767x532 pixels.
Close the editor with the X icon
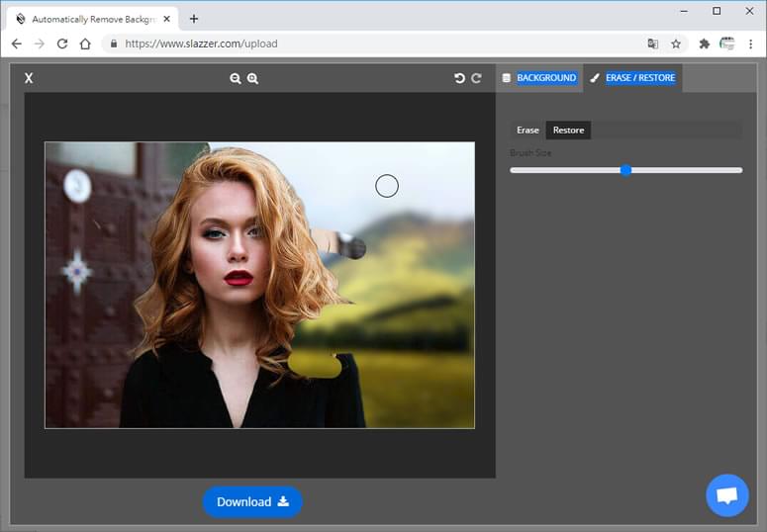[x=29, y=78]
